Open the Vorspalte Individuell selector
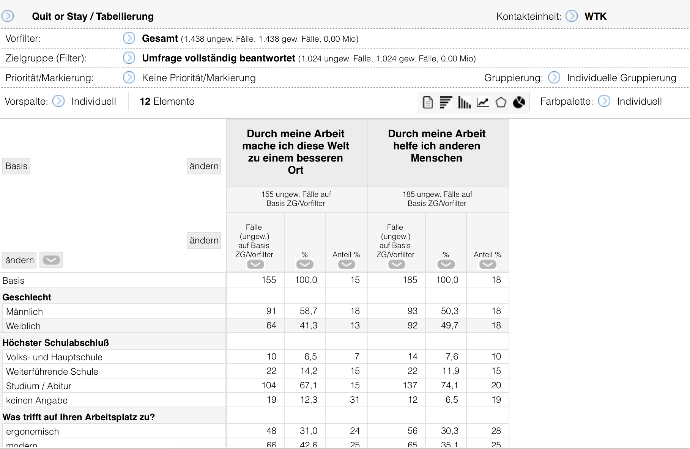Image resolution: width=690 pixels, height=449 pixels. pyautogui.click(x=58, y=101)
